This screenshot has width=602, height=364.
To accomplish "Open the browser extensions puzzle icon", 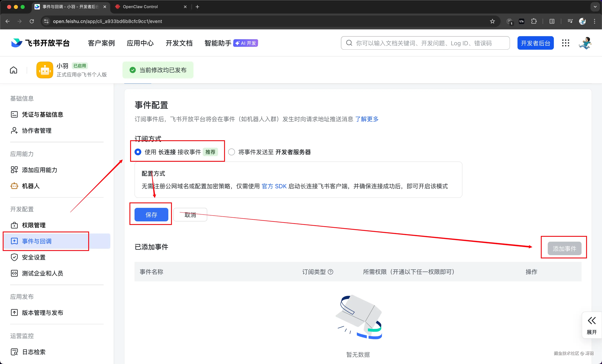I will [x=534, y=21].
